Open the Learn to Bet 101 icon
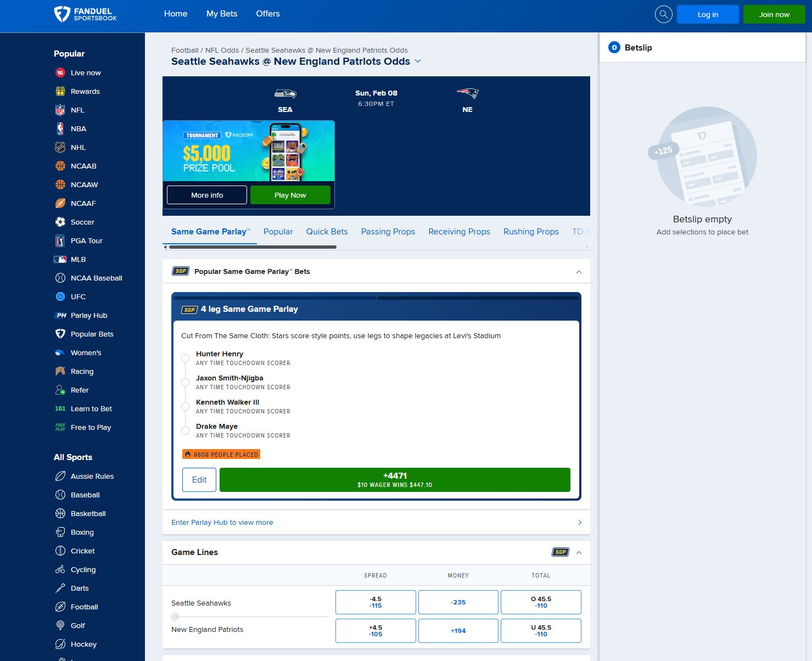 [x=60, y=408]
